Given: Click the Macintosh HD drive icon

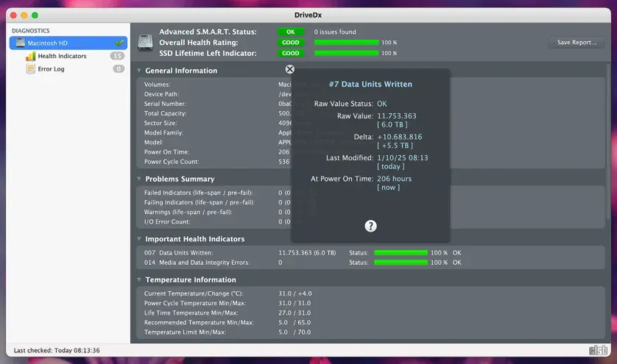Looking at the screenshot, I should [19, 43].
